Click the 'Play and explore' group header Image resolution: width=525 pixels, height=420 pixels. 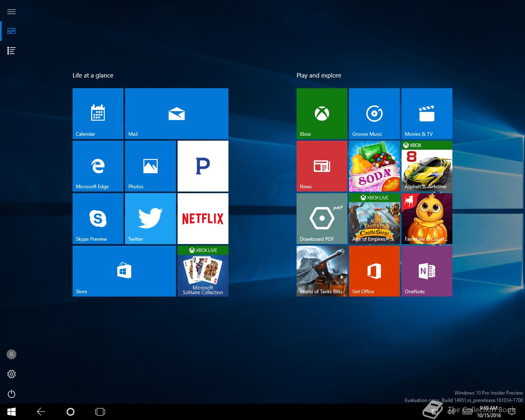319,75
